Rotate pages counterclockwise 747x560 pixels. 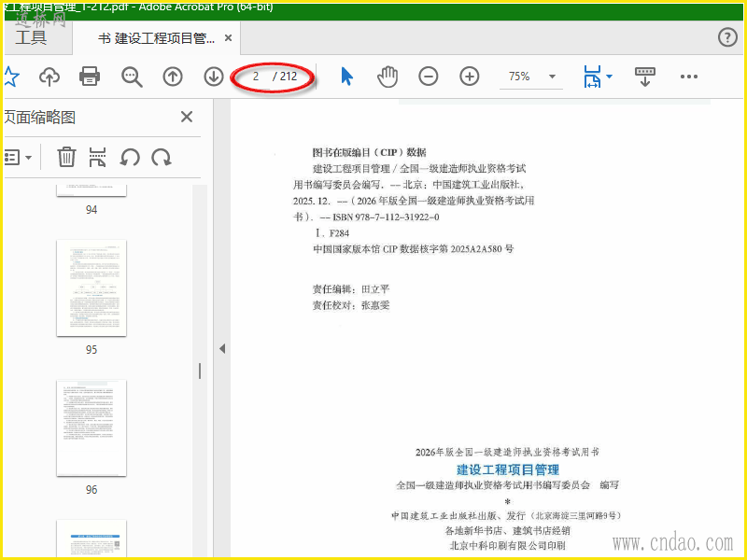point(130,157)
